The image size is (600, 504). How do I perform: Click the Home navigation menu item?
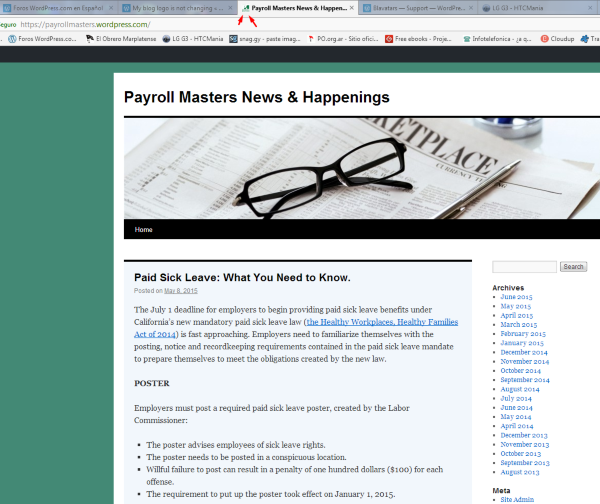144,229
